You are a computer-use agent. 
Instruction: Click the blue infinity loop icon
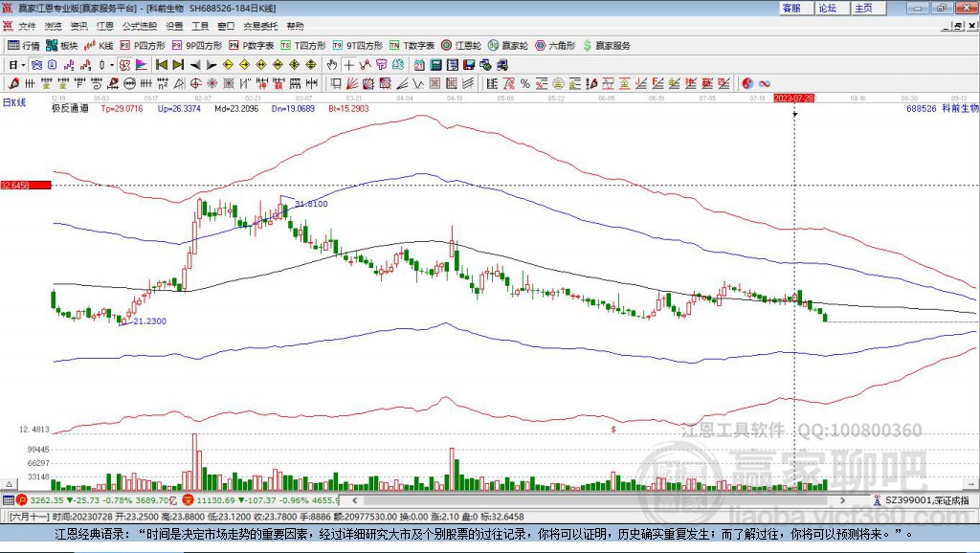[764, 84]
